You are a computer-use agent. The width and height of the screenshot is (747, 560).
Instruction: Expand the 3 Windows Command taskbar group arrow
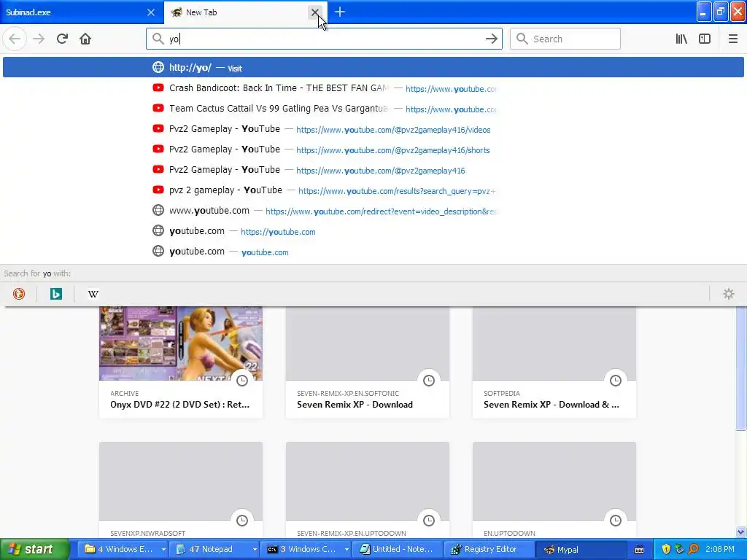click(x=347, y=550)
